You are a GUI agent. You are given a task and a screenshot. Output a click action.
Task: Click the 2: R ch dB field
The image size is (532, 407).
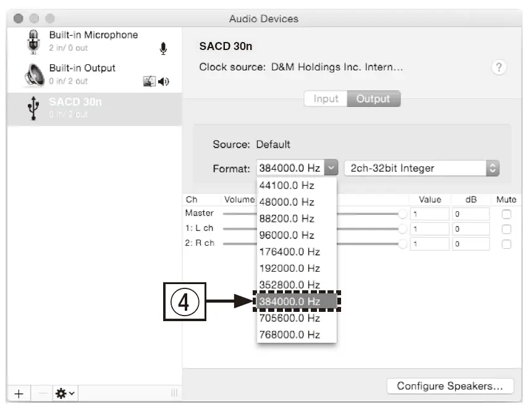(x=471, y=244)
